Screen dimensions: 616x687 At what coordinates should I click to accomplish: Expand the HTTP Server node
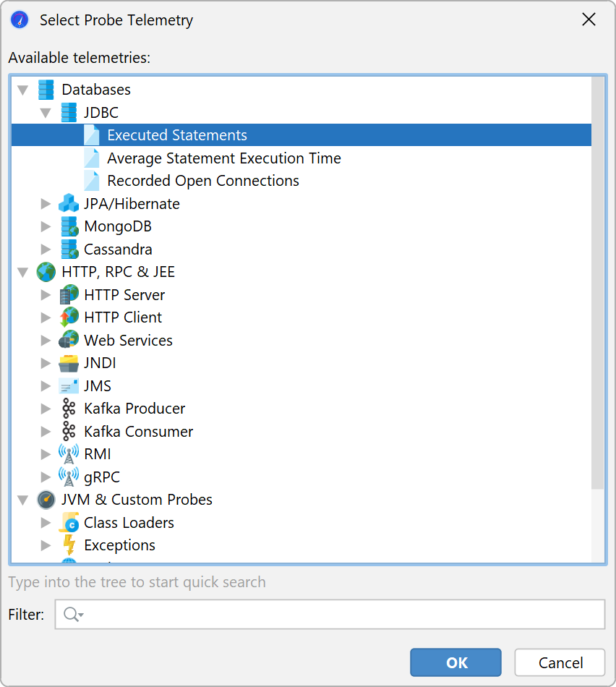pos(46,295)
